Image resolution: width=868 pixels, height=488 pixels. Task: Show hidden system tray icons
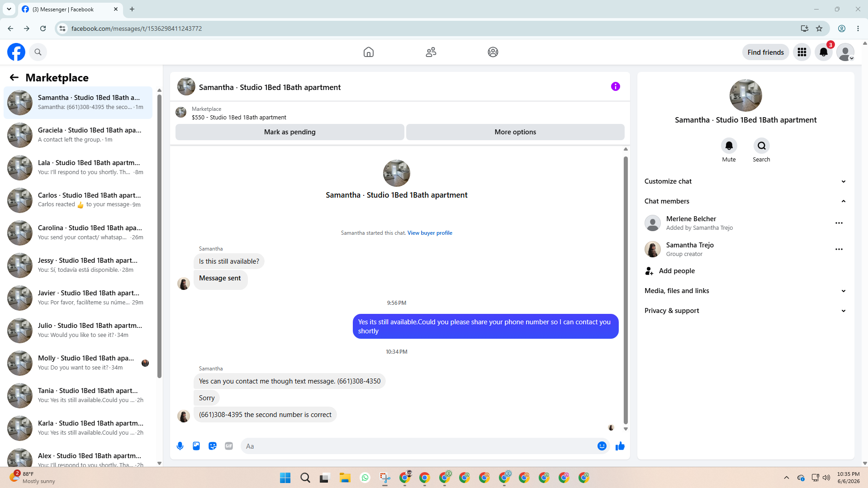click(787, 478)
